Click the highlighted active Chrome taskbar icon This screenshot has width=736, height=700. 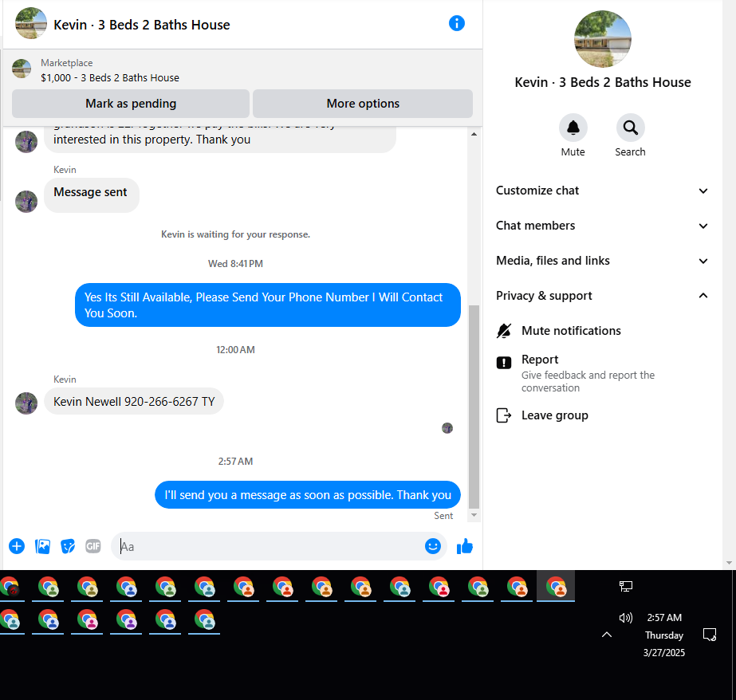pos(556,587)
